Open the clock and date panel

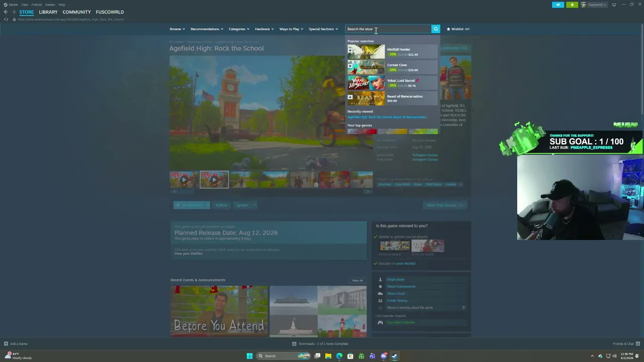pos(628,356)
